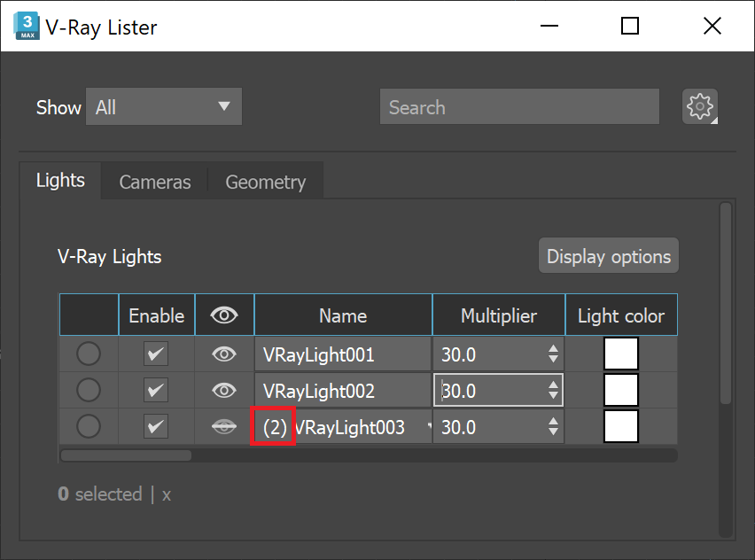This screenshot has width=755, height=560.
Task: Click the 30.0 multiplier value of VRayLight002
Action: click(x=458, y=391)
